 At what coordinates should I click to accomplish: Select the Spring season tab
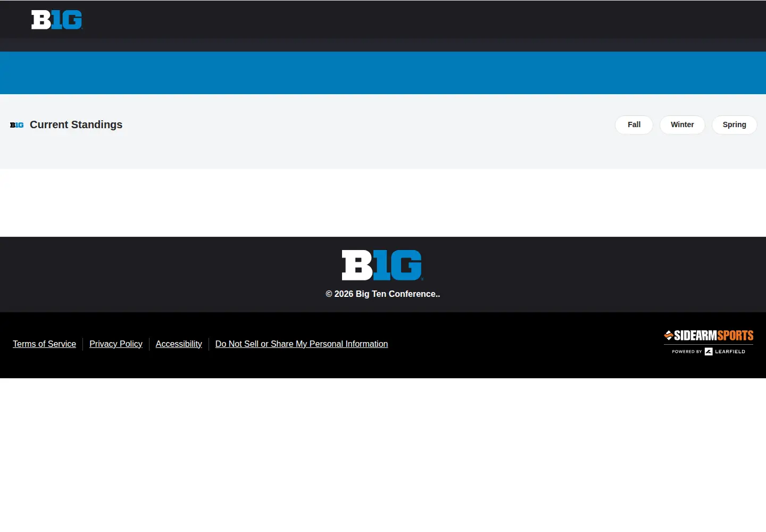point(735,125)
